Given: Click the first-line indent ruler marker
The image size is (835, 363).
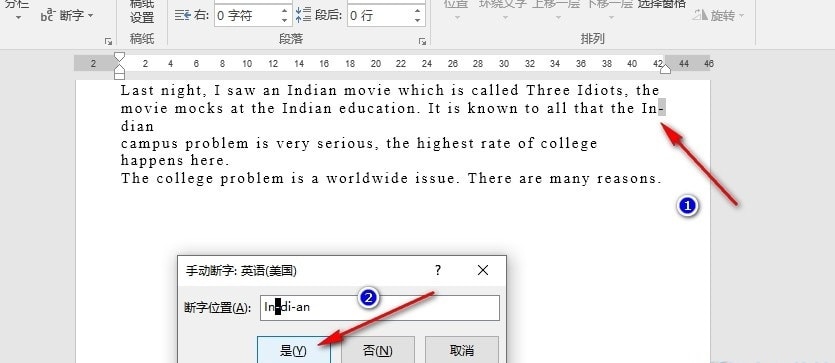Looking at the screenshot, I should (120, 57).
